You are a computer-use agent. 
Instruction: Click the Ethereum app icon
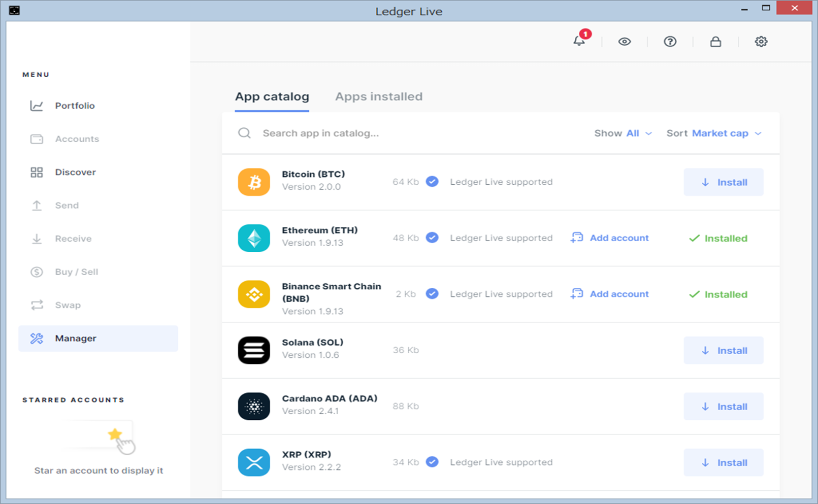tap(254, 238)
